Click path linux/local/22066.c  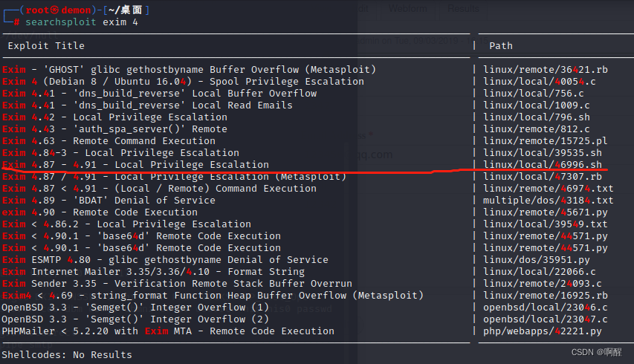(x=540, y=272)
